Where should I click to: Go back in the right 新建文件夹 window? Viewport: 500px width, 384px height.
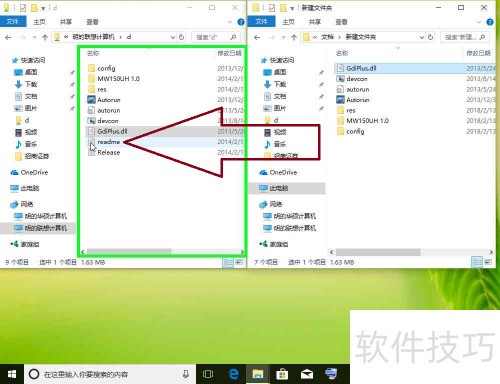click(257, 37)
